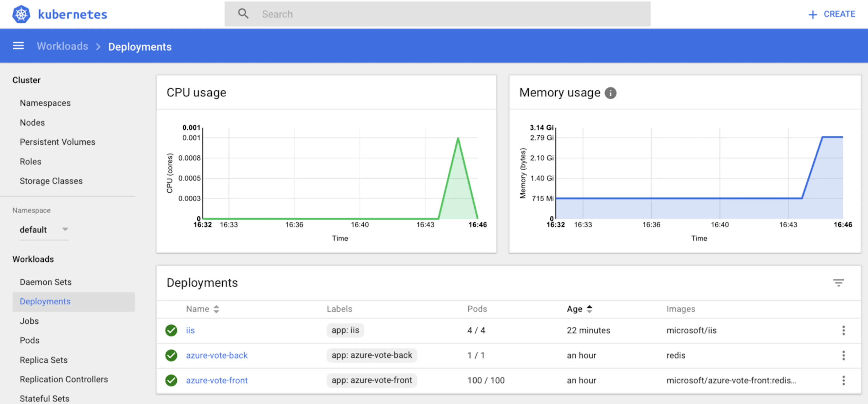
Task: Open the azure-vote-front deployment link
Action: (x=217, y=380)
